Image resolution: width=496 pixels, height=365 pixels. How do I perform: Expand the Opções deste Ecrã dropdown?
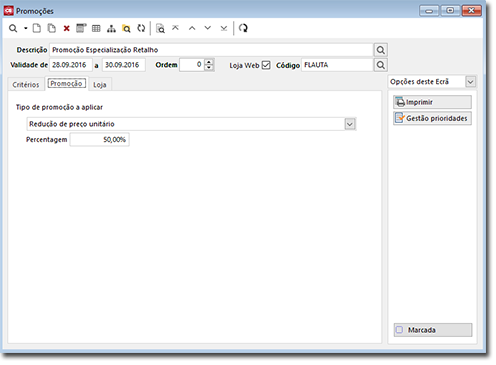470,82
